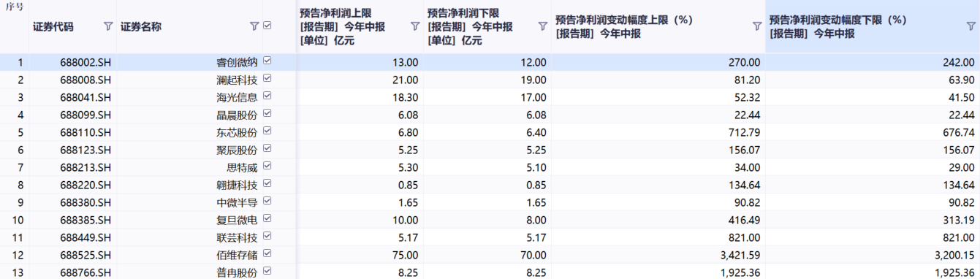Viewport: 980px width, 279px height.
Task: Click the 序号 column header
Action: click(14, 7)
